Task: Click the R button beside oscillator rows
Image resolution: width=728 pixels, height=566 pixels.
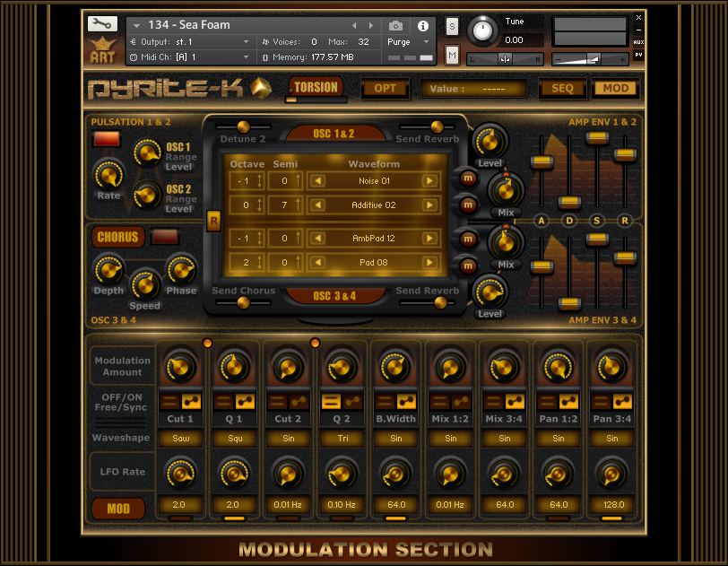Action: (x=213, y=222)
